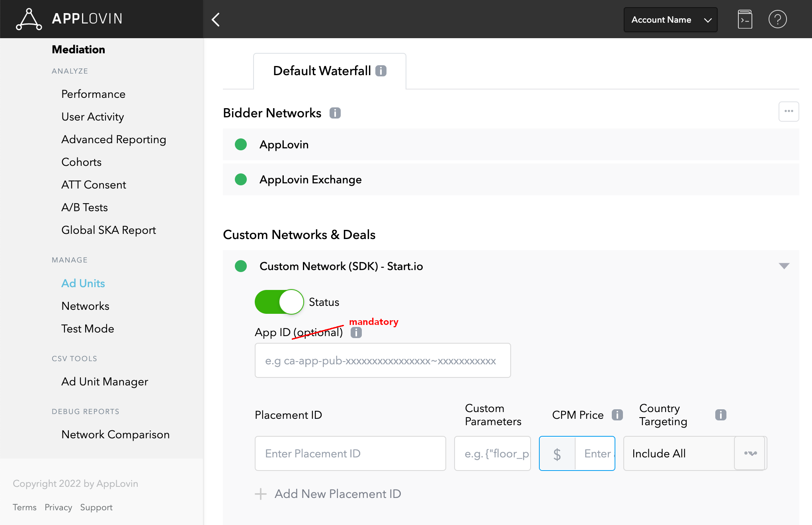Click the Privacy link in footer
Screen dimensions: 812x525
point(59,507)
